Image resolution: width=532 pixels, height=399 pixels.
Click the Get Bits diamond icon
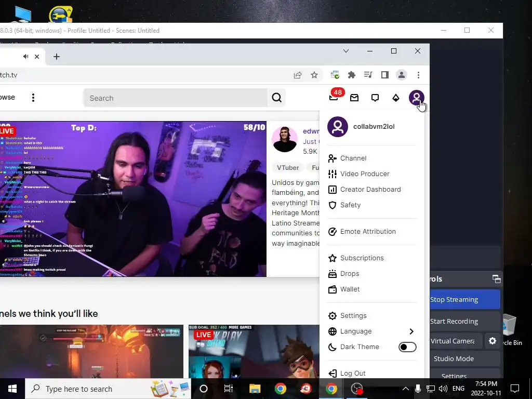pyautogui.click(x=395, y=98)
